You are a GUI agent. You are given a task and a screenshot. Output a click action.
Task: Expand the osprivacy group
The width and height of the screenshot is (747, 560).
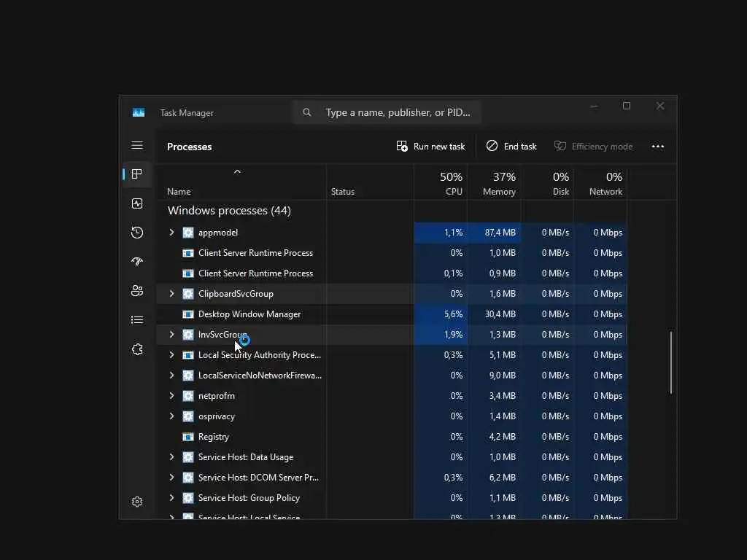172,416
